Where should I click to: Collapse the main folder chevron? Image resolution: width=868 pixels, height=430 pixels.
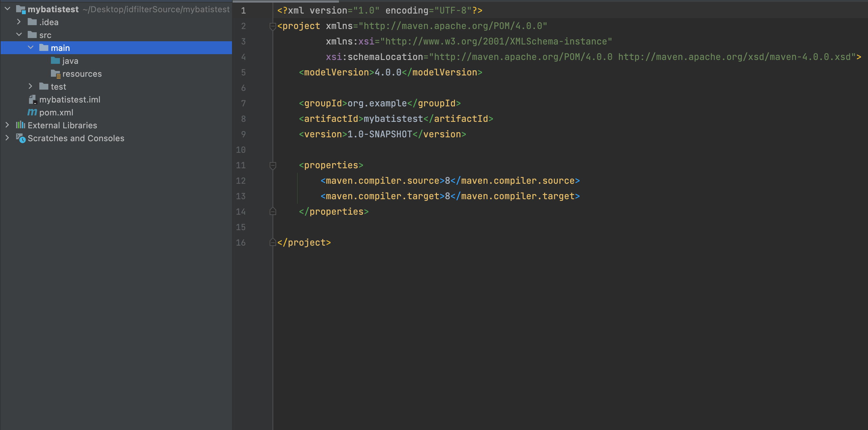(31, 48)
